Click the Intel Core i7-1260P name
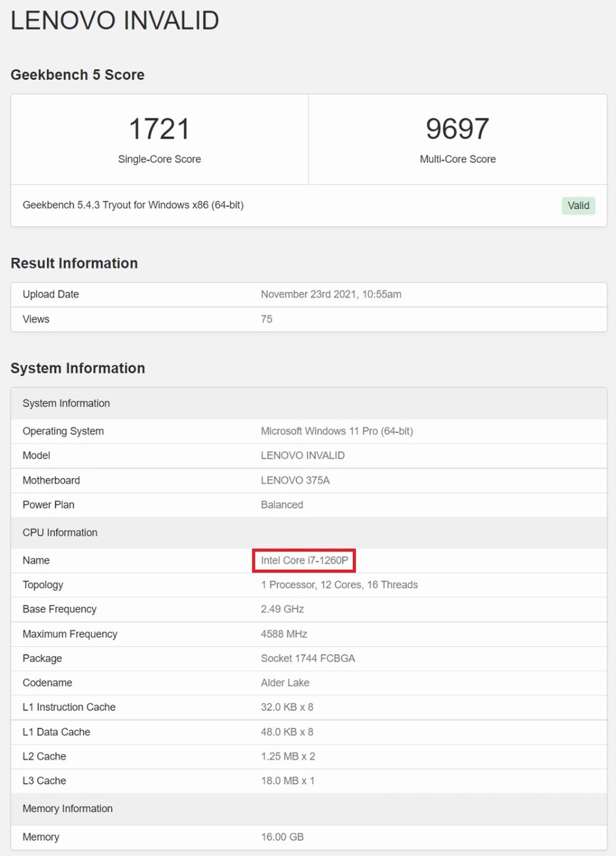This screenshot has width=616, height=856. (304, 561)
